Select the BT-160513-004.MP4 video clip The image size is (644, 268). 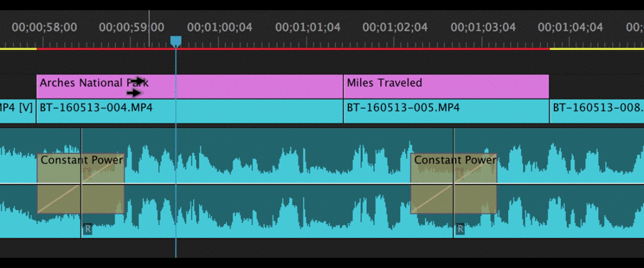click(x=190, y=111)
